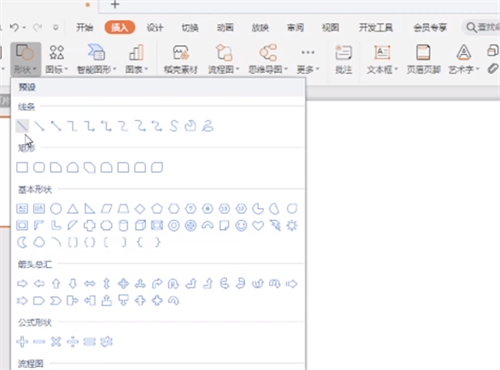Select the isosceles triangle shape
Screen dimensions: 500x370
[x=73, y=209]
